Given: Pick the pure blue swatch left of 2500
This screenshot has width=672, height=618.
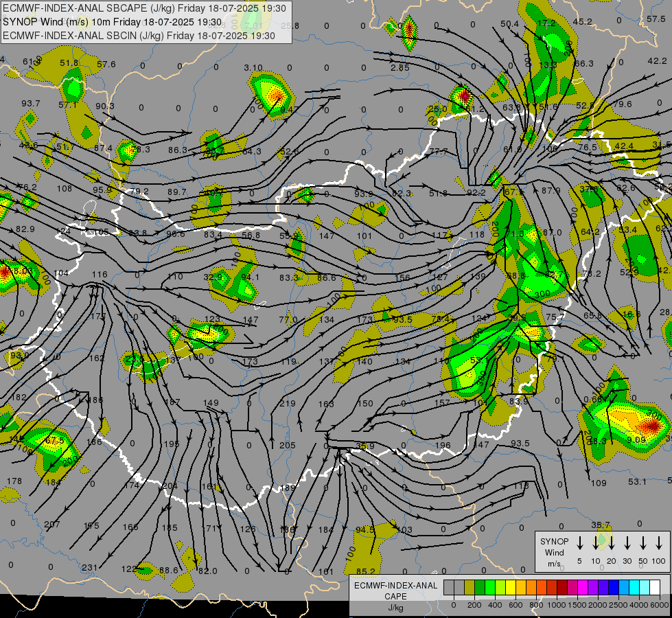Looking at the screenshot, I should (613, 587).
